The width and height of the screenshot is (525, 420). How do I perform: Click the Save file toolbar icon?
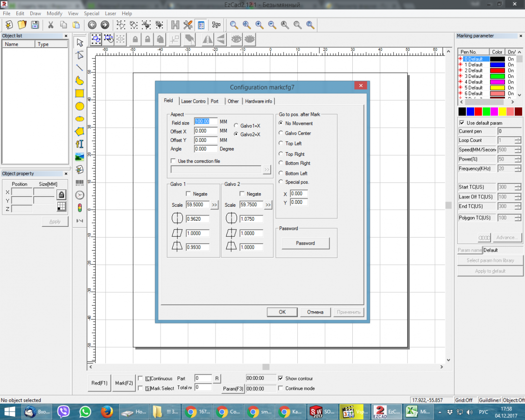click(x=35, y=25)
